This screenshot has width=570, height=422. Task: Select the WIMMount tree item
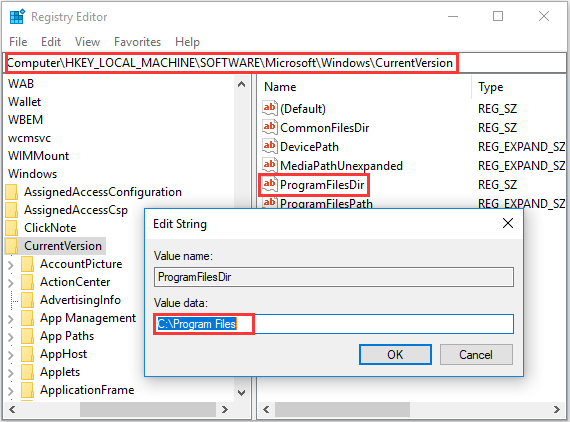pyautogui.click(x=39, y=156)
